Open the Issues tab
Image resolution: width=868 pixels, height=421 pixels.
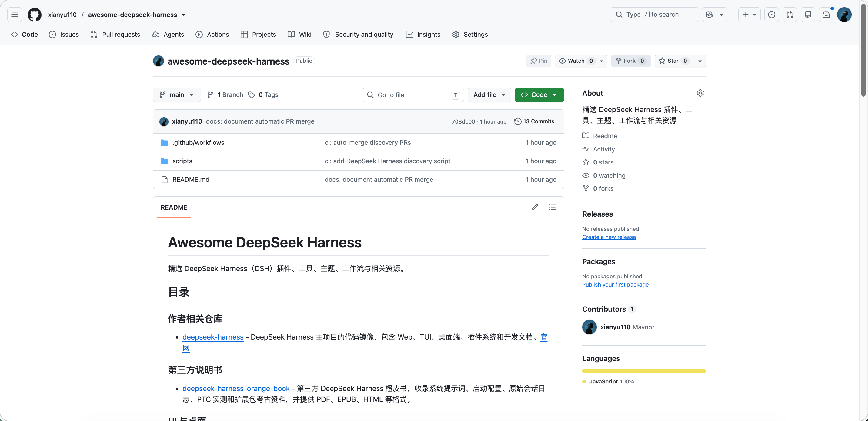pos(64,34)
